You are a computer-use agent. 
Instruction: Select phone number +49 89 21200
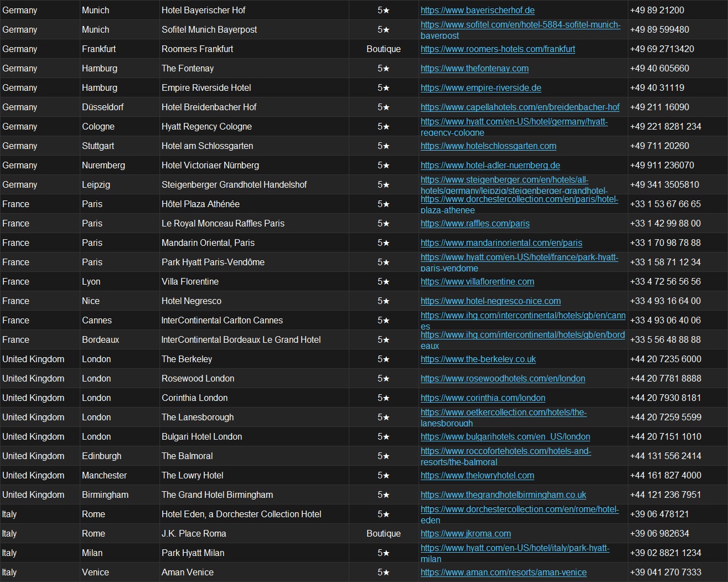coord(657,10)
